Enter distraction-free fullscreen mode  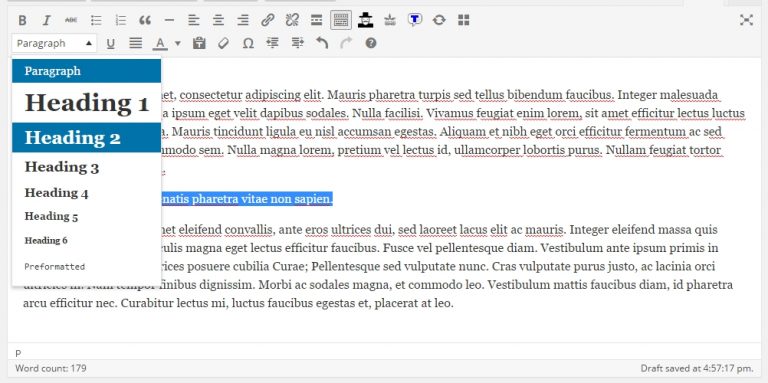pyautogui.click(x=746, y=20)
